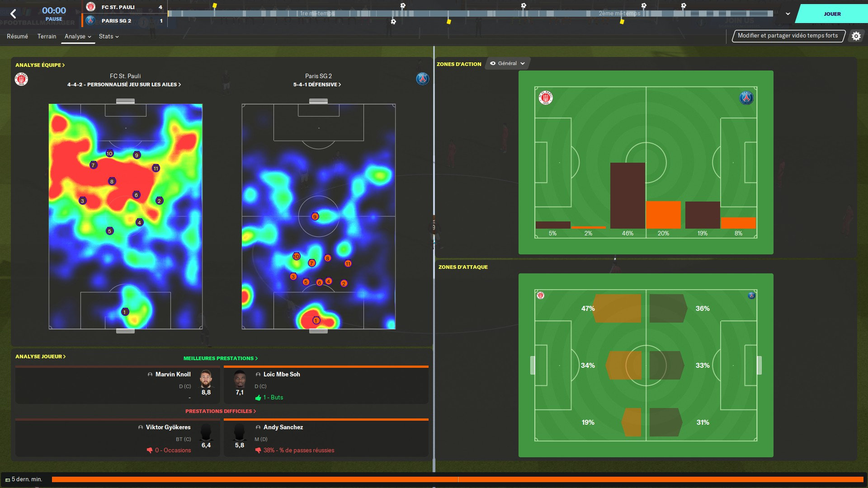
Task: Open Meilleures Prestations link
Action: point(220,358)
